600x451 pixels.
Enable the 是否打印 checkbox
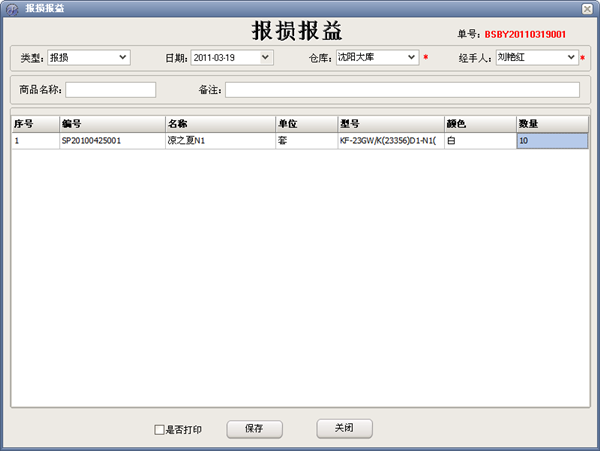tap(159, 430)
